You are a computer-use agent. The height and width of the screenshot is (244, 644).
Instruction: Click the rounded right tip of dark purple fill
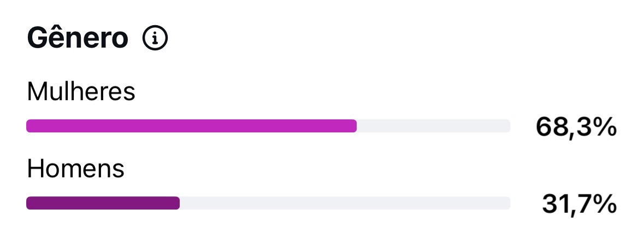pyautogui.click(x=176, y=204)
